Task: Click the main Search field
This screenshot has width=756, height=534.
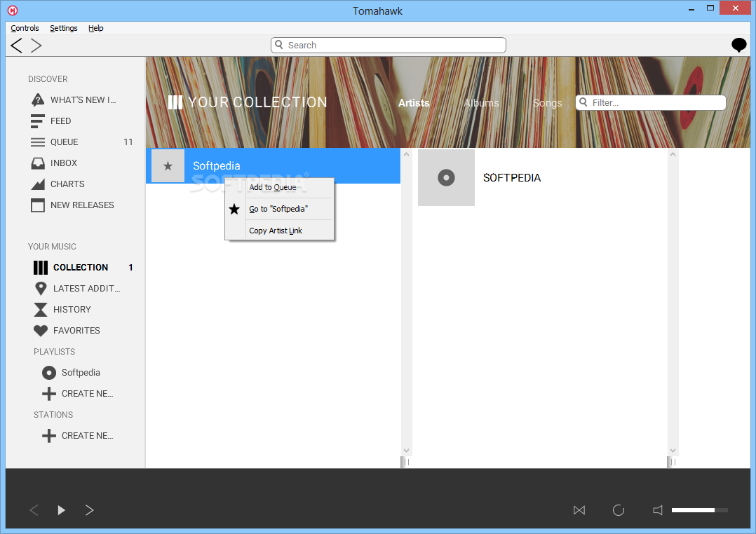Action: pos(388,46)
